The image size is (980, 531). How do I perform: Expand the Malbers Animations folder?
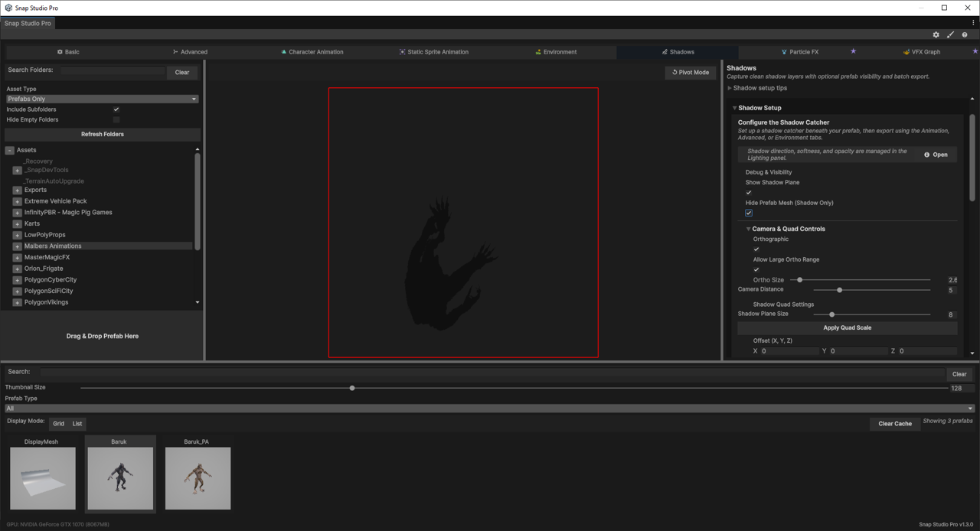click(17, 246)
